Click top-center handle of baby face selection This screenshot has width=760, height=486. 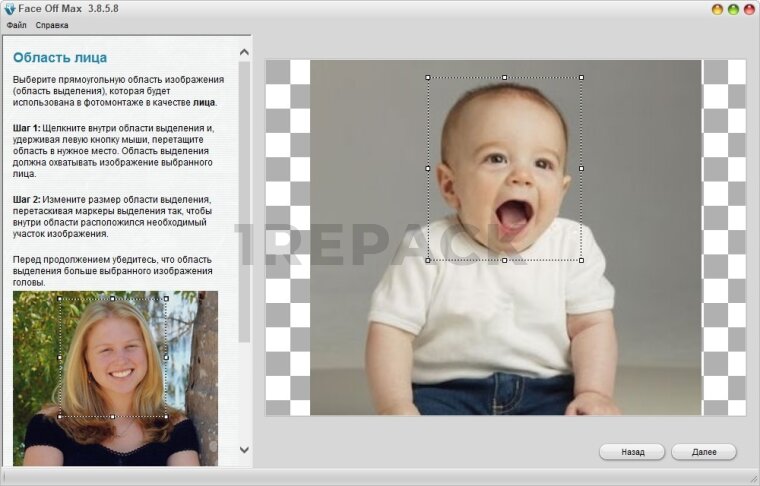coord(505,77)
